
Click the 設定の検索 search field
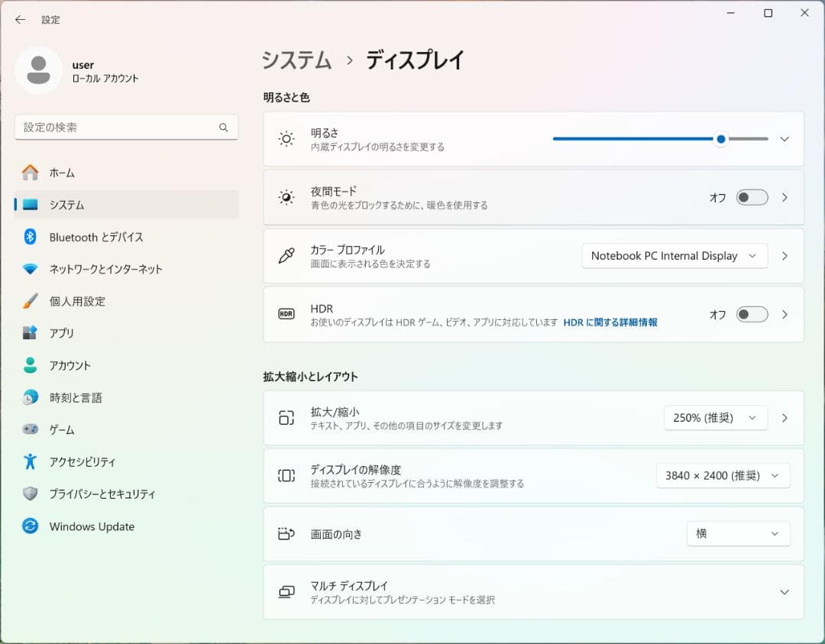click(x=118, y=128)
